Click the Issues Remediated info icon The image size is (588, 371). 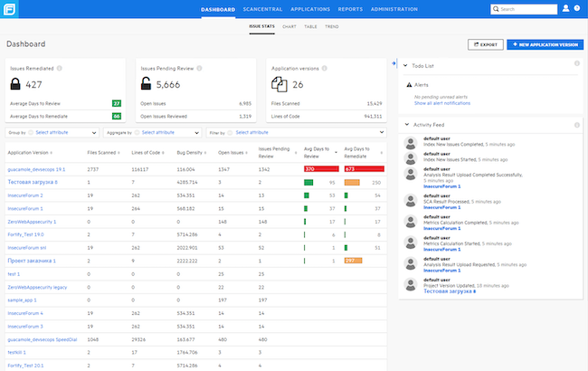coord(58,68)
